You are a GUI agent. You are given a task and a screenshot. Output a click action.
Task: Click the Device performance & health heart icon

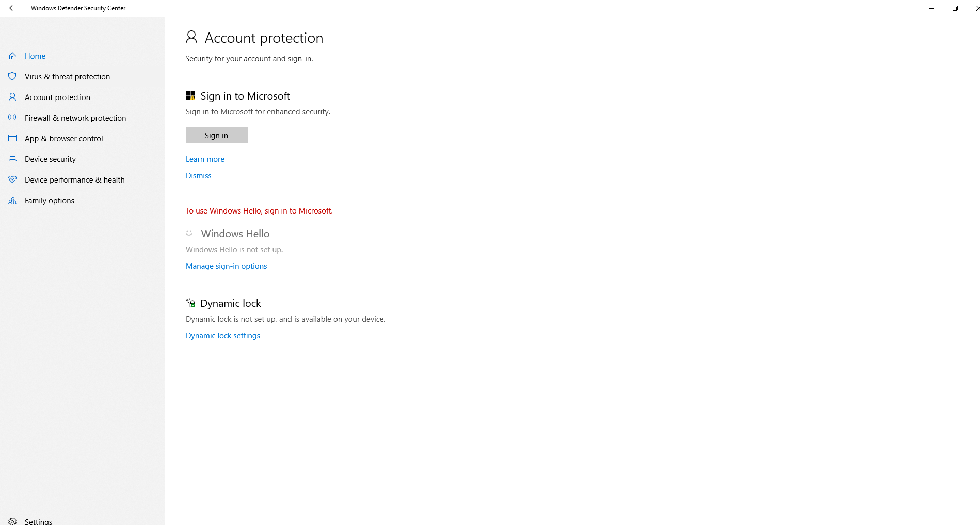pyautogui.click(x=12, y=179)
